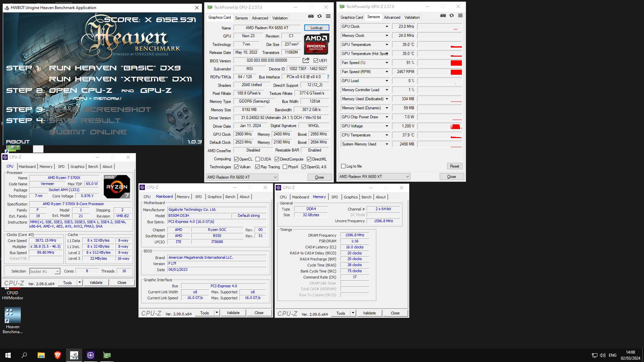Toggle the DirectML checkbox
Image resolution: width=644 pixels, height=362 pixels.
(x=309, y=159)
